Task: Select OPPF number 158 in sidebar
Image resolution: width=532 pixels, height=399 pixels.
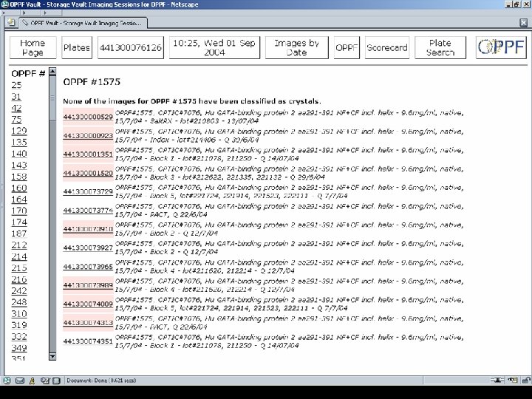Action: point(19,177)
